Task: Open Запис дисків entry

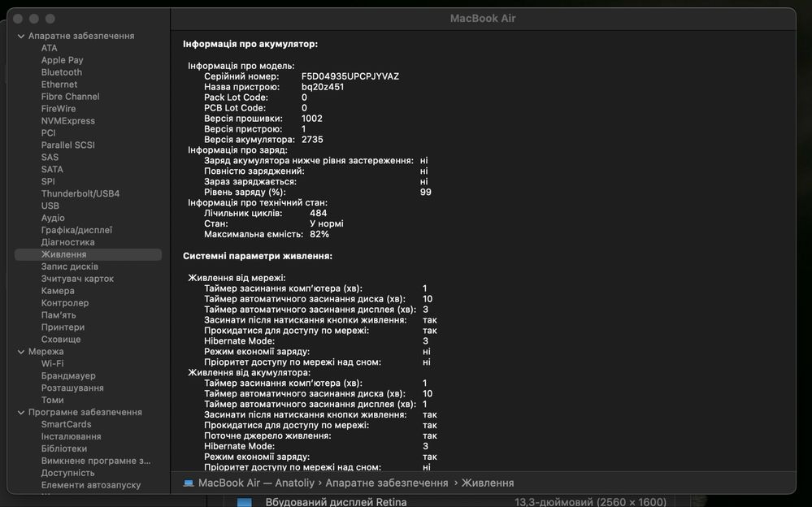Action: tap(69, 266)
